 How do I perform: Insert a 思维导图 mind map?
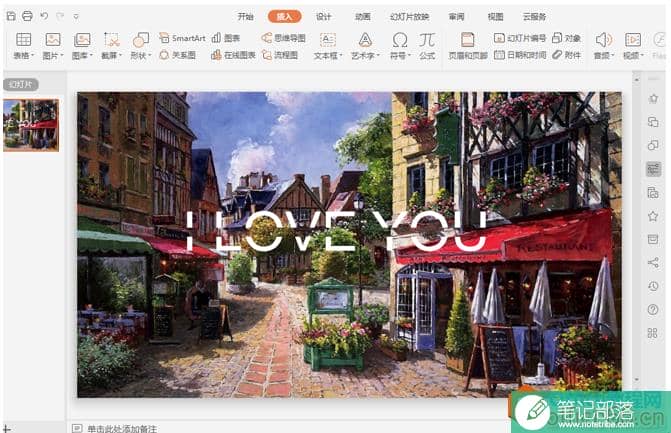(283, 38)
